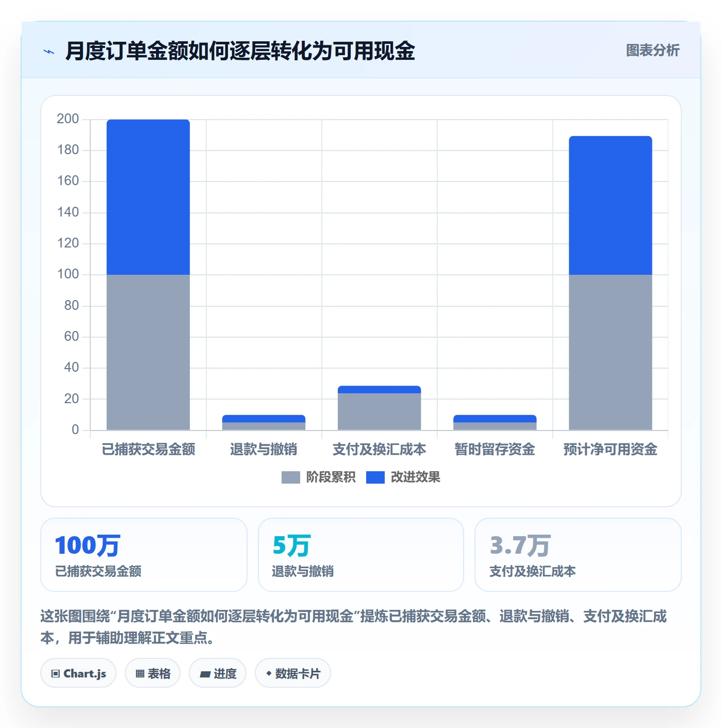The image size is (722, 728).
Task: Click the title 月度订单金额如何逐层转化为可用现金
Action: 240,51
